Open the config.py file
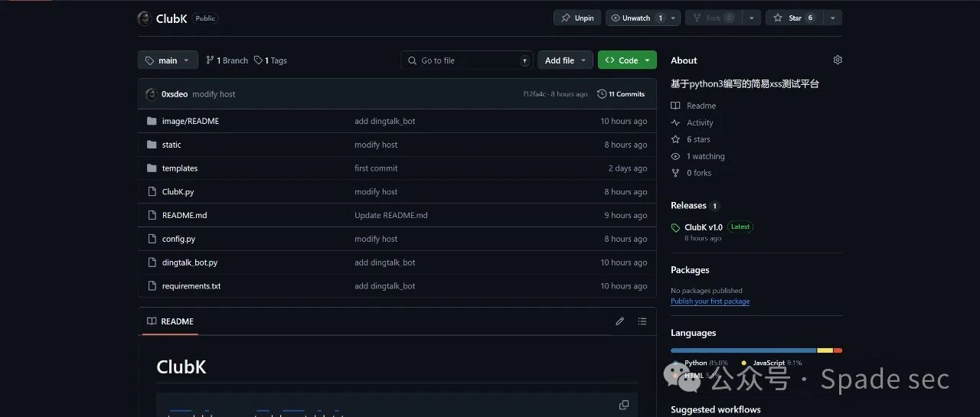The image size is (980, 417). tap(178, 239)
